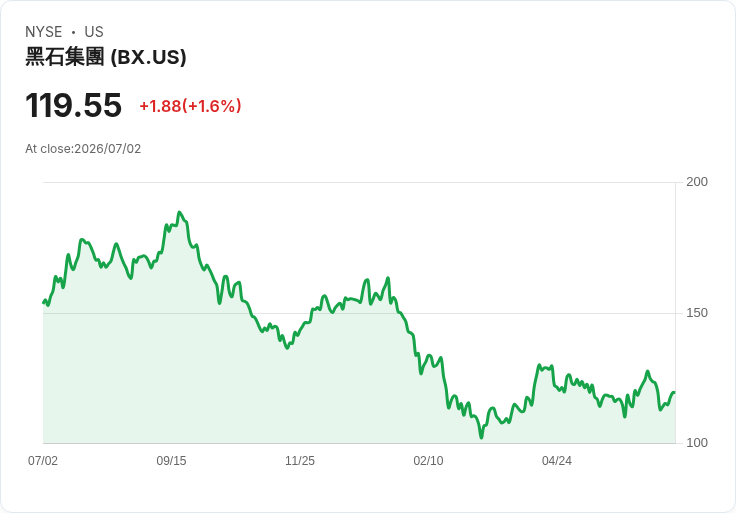The width and height of the screenshot is (736, 513).
Task: Click the 09/15 date axis label
Action: (171, 461)
